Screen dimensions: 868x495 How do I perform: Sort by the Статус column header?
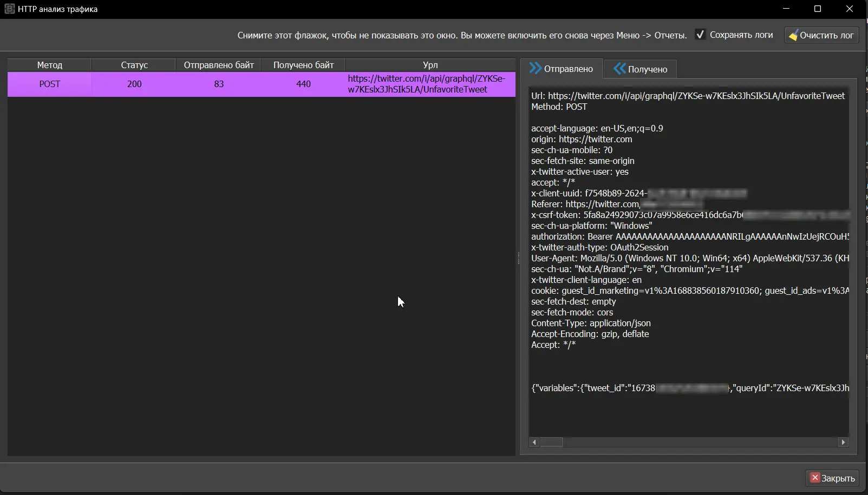134,65
